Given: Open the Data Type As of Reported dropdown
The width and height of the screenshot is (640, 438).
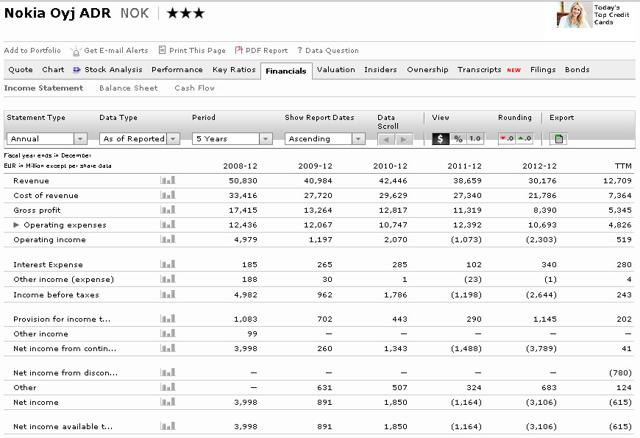Looking at the screenshot, I should coord(140,139).
